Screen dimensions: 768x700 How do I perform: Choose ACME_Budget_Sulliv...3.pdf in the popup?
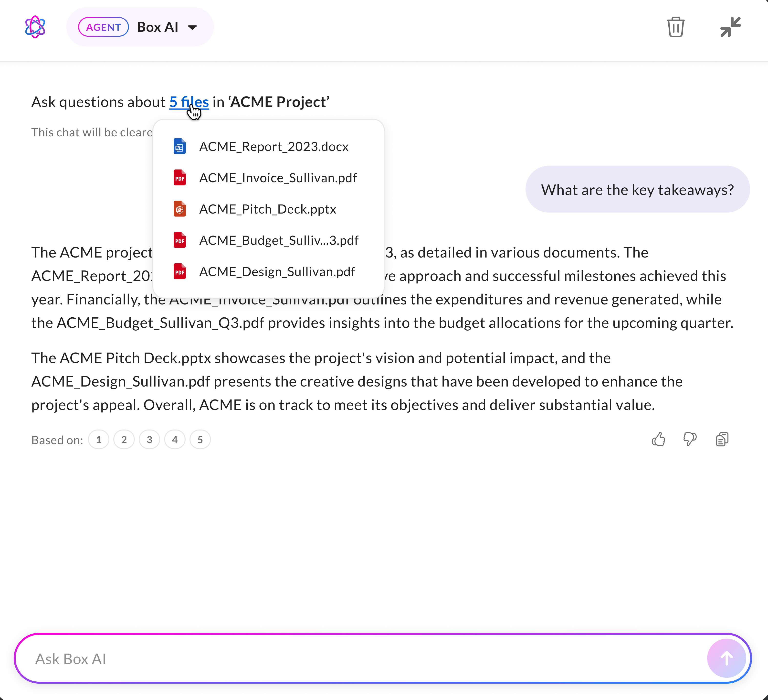click(x=278, y=240)
